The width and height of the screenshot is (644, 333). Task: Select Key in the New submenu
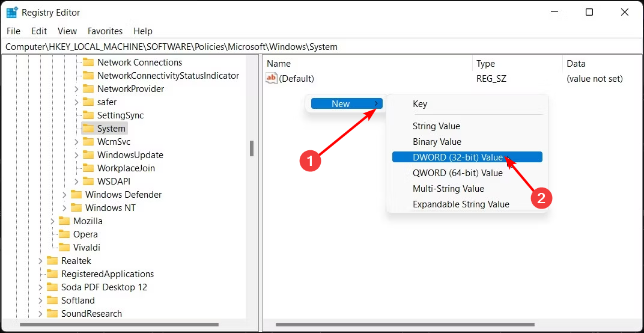[420, 104]
